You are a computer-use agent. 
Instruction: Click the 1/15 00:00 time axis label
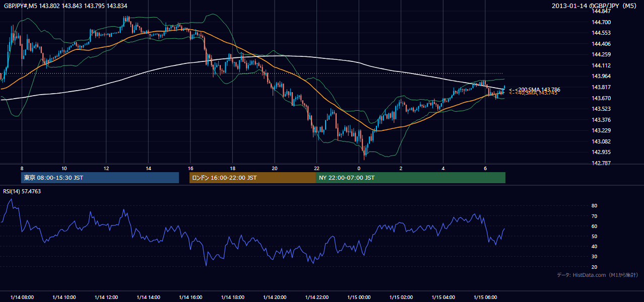pos(359,297)
